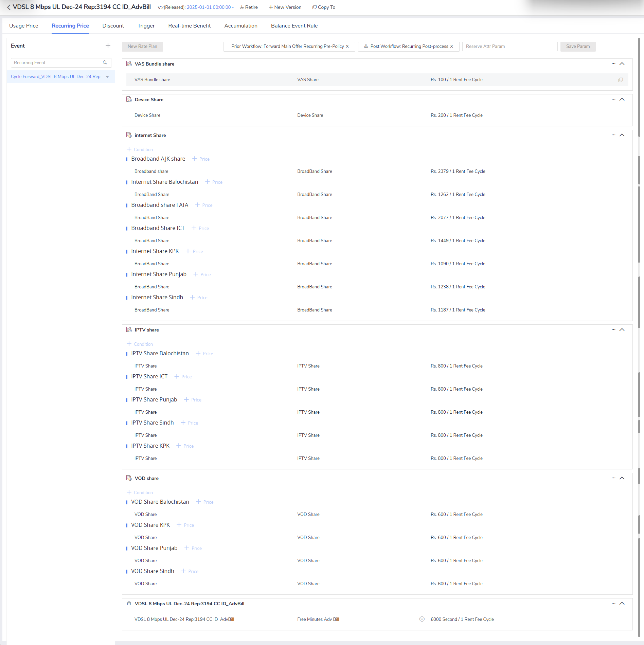Image resolution: width=644 pixels, height=645 pixels.
Task: Click the circled arrow icon beside 6000 Second
Action: coord(422,619)
